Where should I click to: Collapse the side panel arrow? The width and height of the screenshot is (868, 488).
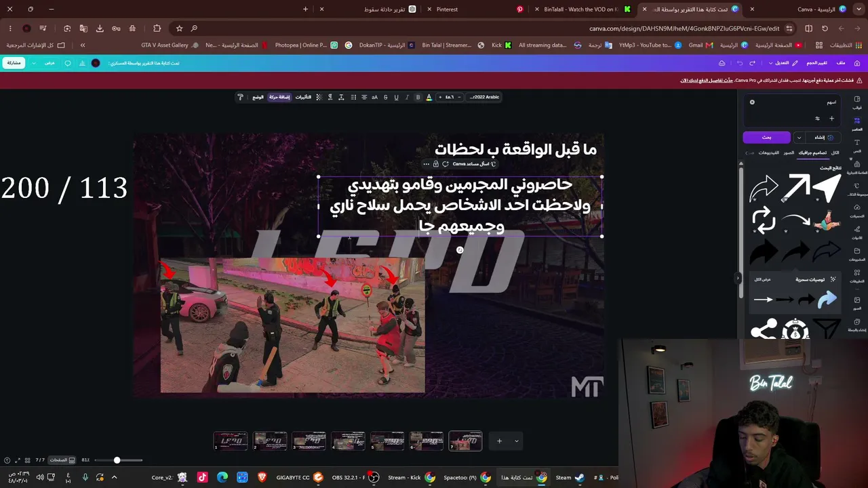(738, 278)
